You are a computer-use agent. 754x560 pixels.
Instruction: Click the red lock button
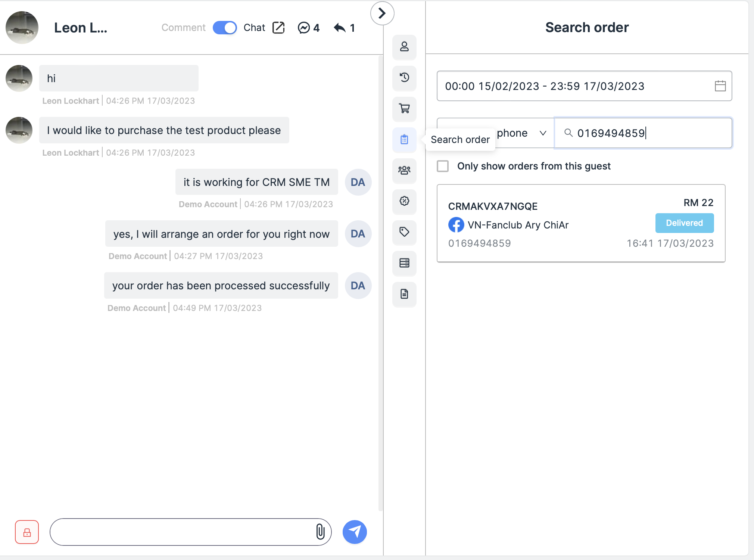27,532
